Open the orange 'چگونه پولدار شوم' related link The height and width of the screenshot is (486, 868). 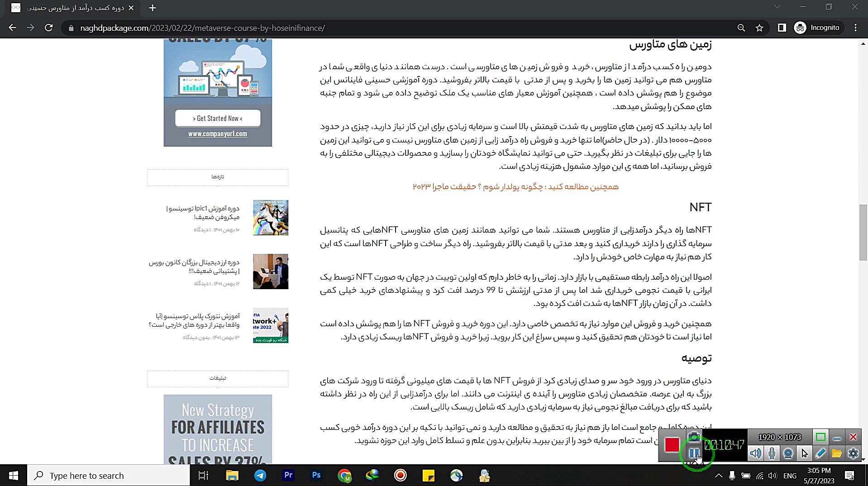515,186
